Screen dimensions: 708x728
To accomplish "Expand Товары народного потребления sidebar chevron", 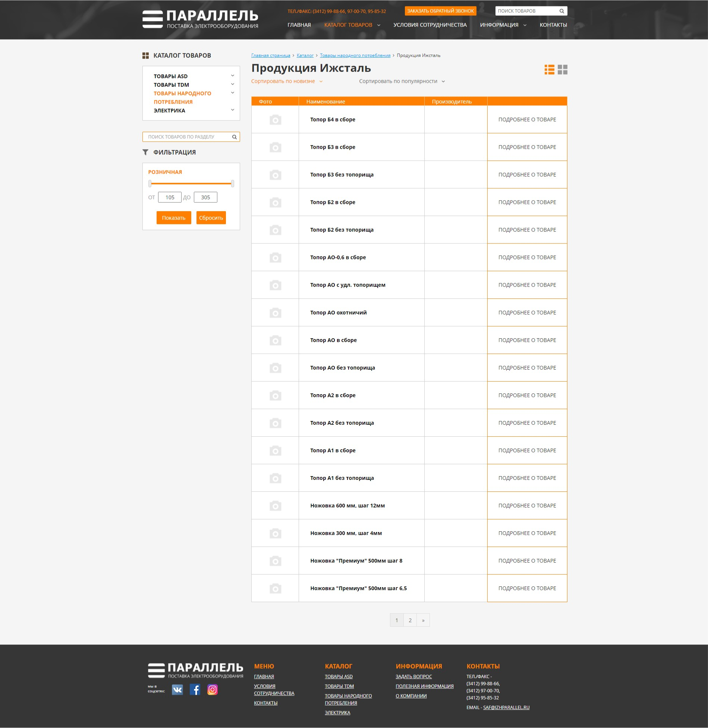I will tap(233, 93).
